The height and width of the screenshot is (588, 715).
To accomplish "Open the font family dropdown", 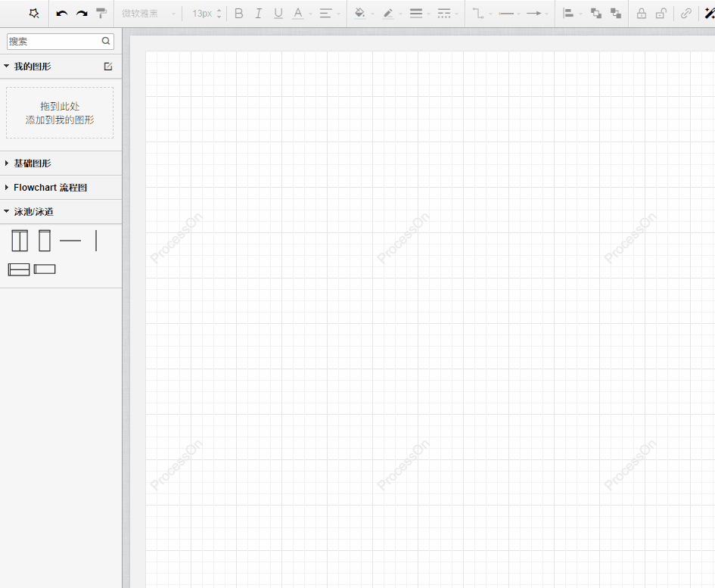I will coord(148,14).
